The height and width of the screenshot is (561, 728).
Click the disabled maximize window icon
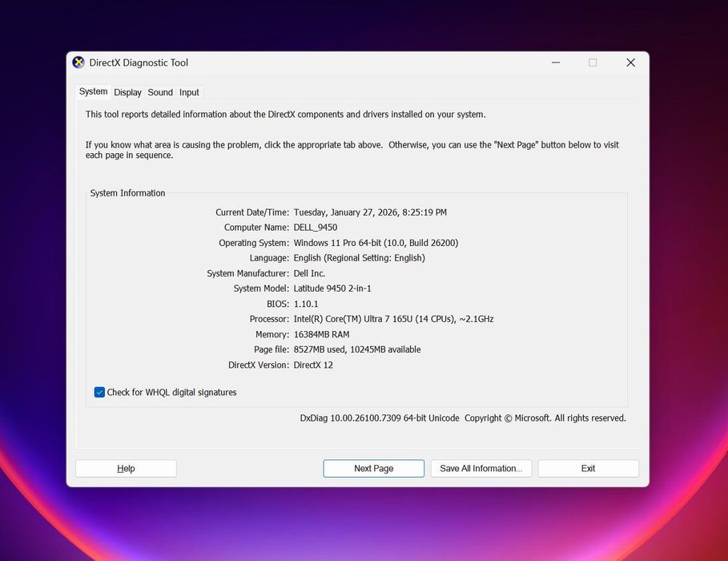pyautogui.click(x=593, y=63)
